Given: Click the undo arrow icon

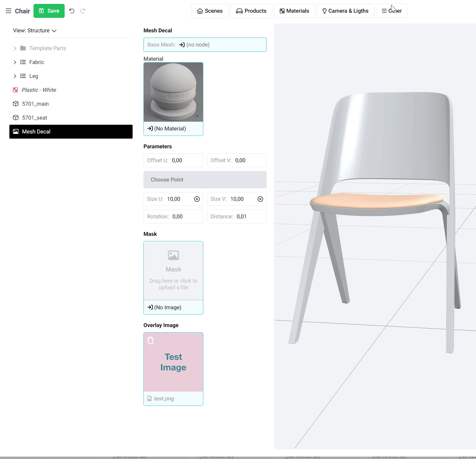Looking at the screenshot, I should (72, 11).
